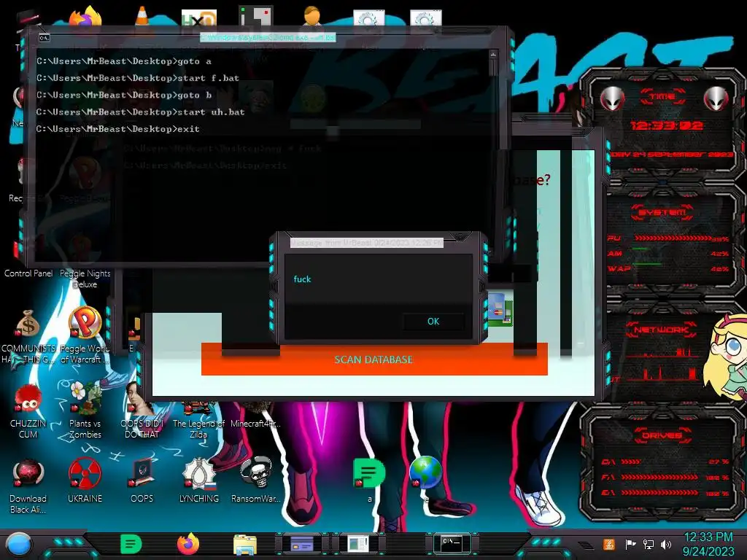Open the network tray icon

coord(649,544)
